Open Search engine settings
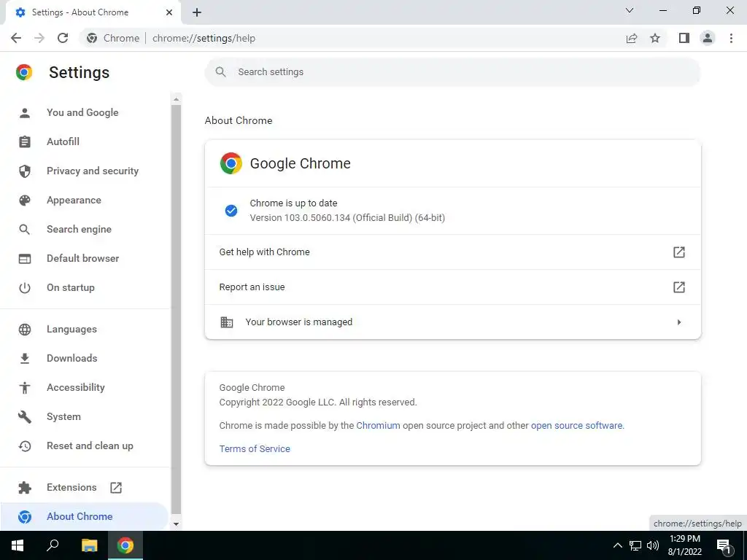The image size is (747, 560). (79, 229)
